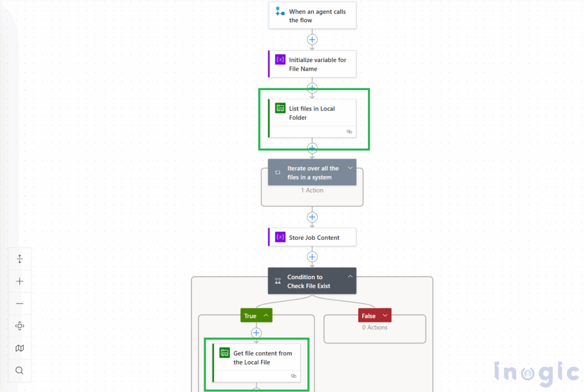Viewport: 584px width, 392px height.
Task: Open the canvas search tool
Action: (x=20, y=370)
